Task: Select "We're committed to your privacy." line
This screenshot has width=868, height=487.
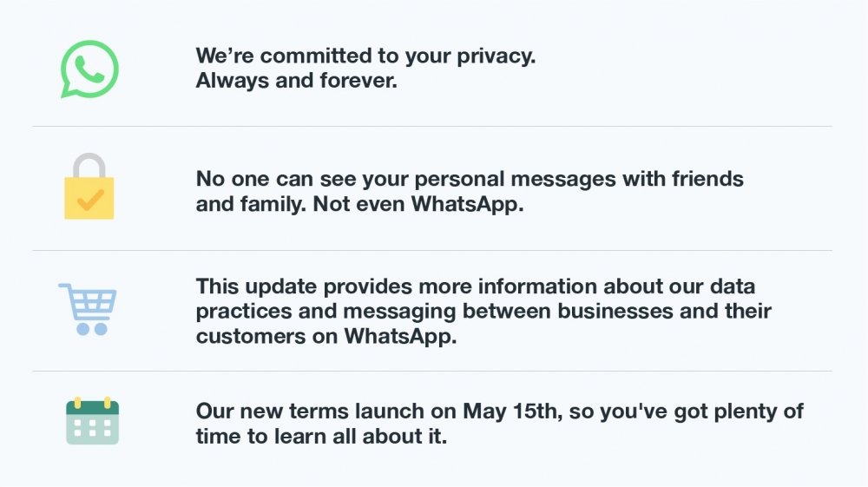Action: click(x=365, y=56)
